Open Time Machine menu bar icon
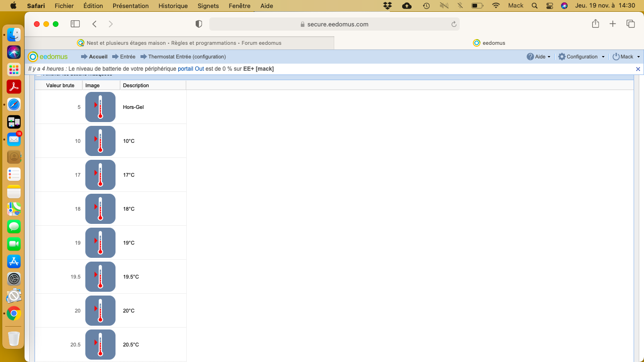Screen dimensions: 644x362 tap(426, 6)
